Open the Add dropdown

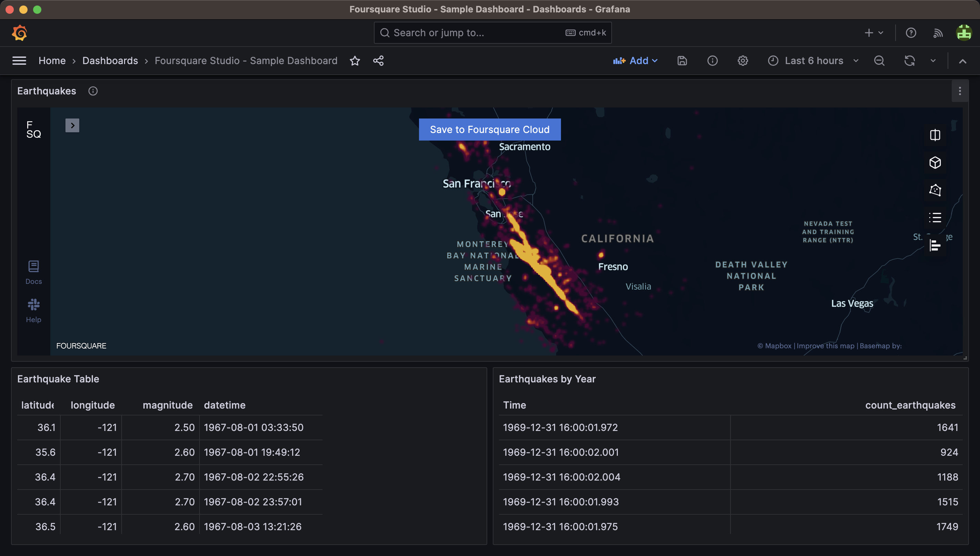pyautogui.click(x=635, y=61)
